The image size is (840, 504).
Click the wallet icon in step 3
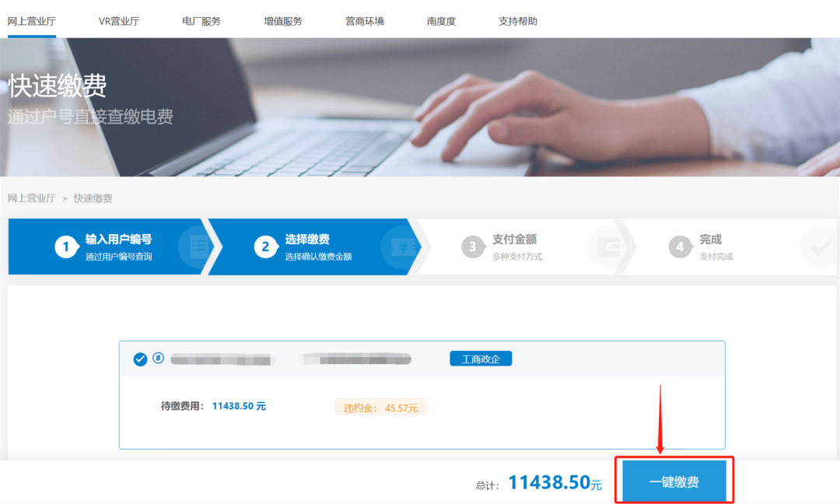click(x=607, y=247)
